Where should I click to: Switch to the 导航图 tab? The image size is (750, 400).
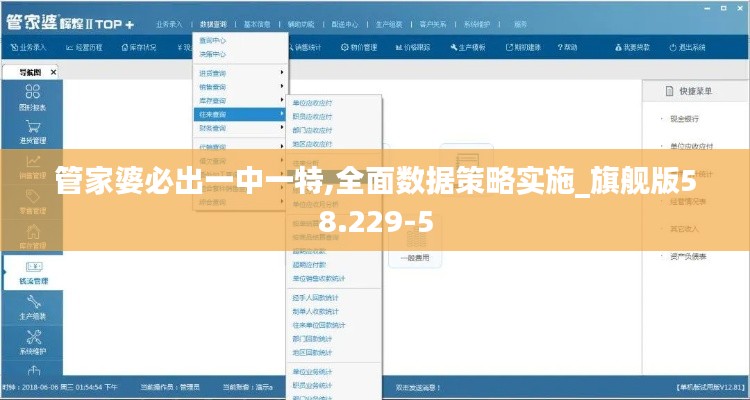point(26,72)
